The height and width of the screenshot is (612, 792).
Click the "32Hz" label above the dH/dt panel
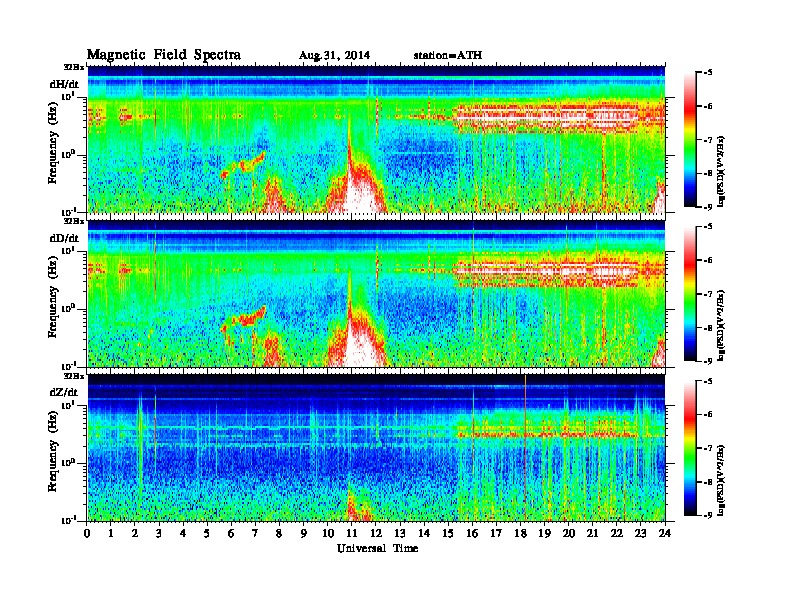(73, 67)
